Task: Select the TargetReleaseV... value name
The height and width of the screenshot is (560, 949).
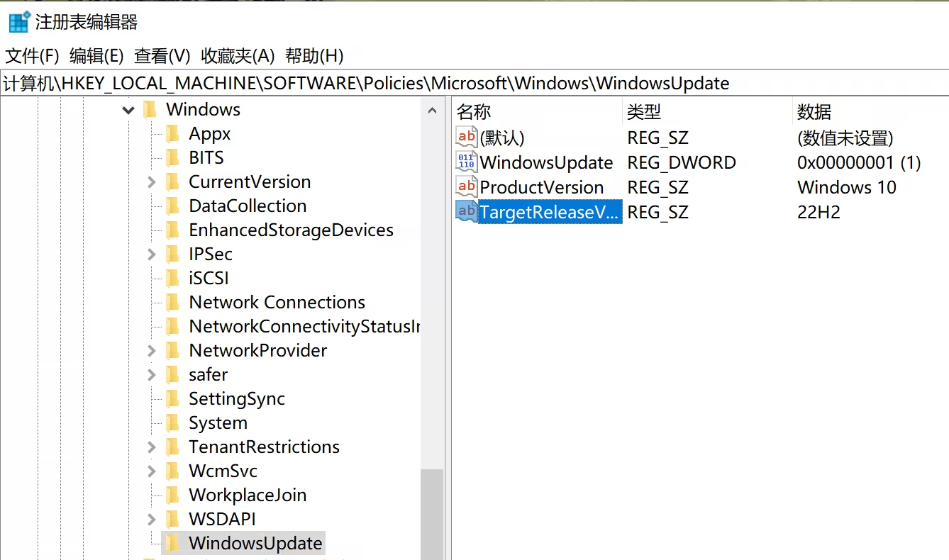Action: (x=550, y=212)
